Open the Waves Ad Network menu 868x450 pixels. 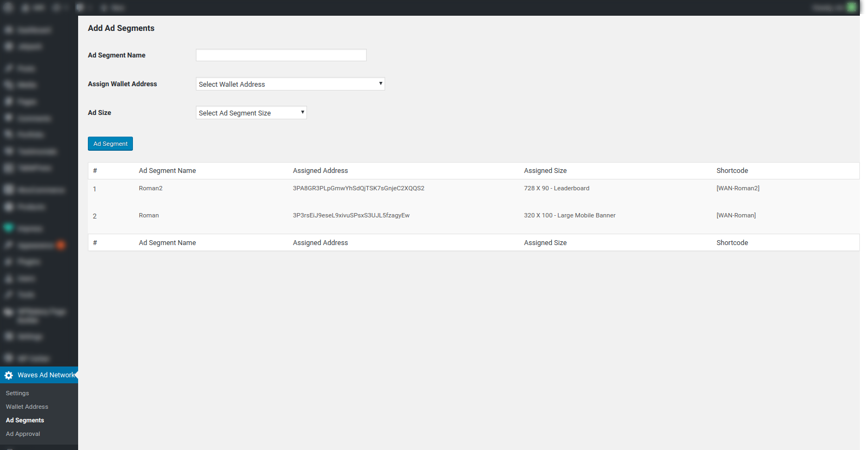[39, 375]
